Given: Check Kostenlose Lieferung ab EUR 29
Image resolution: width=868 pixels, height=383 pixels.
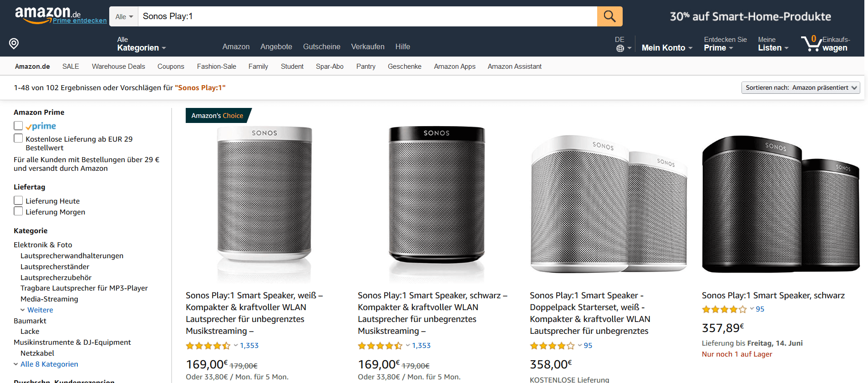Looking at the screenshot, I should coord(18,138).
